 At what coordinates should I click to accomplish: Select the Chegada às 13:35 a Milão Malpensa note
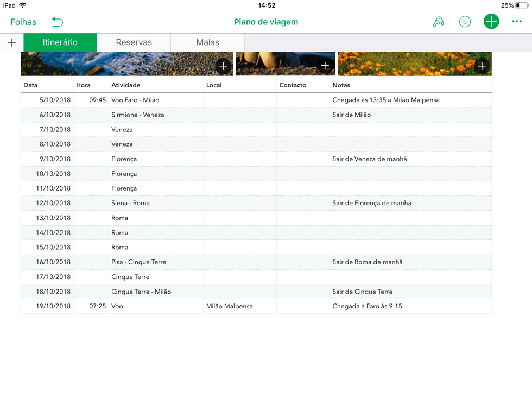coord(410,100)
